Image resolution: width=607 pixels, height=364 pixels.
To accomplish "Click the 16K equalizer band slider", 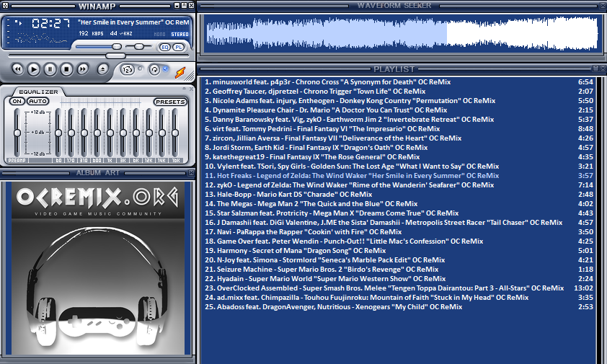I will point(175,133).
